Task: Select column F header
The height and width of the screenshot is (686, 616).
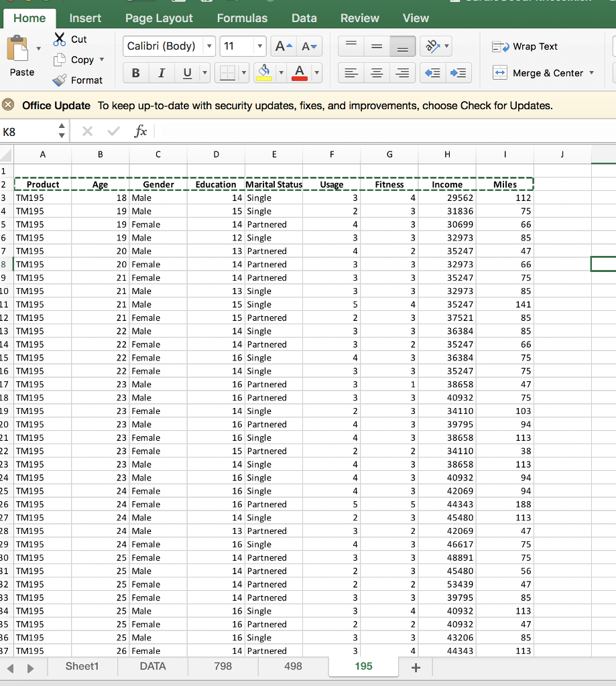Action: coord(331,155)
